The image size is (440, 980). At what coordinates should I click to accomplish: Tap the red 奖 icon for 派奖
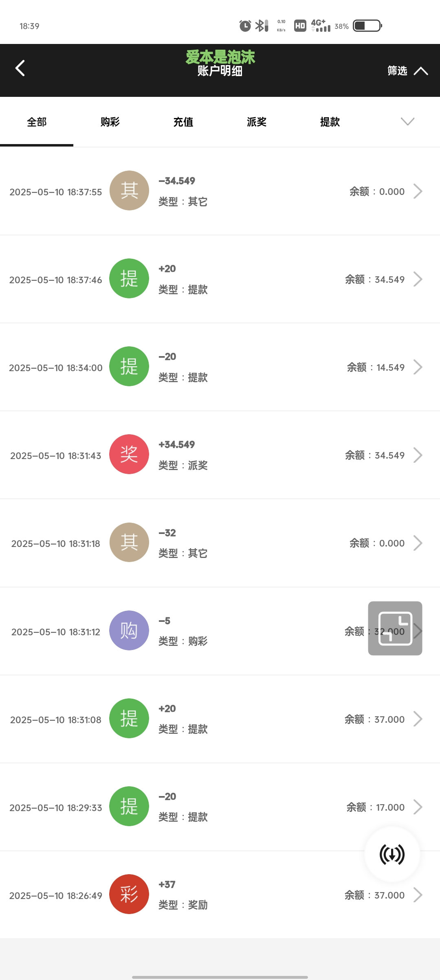pyautogui.click(x=129, y=454)
